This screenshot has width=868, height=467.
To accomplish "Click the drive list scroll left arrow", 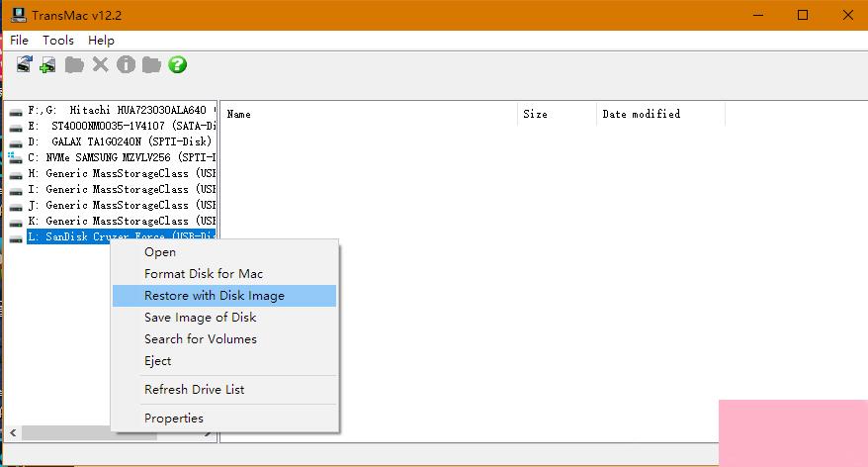I will [13, 433].
